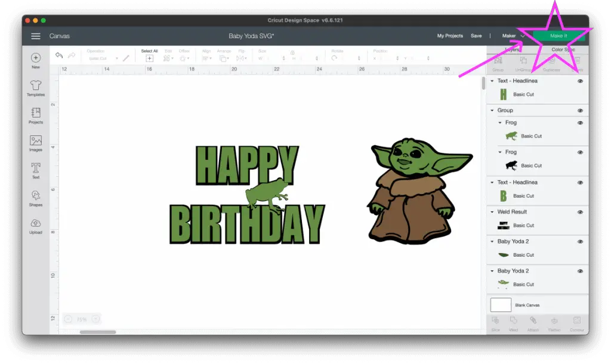
Task: Open the Operation Basic Cut dropdown
Action: click(x=103, y=58)
